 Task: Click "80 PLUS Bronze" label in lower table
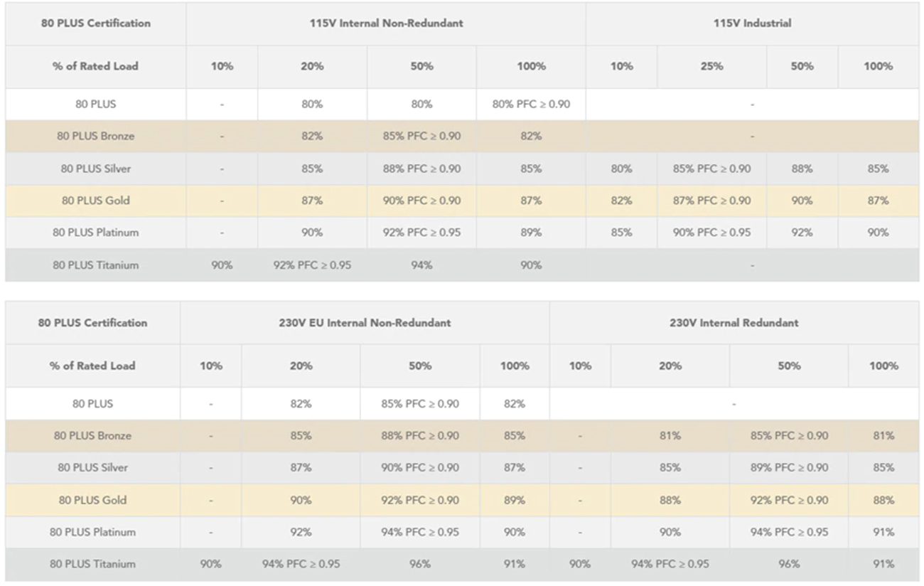92,435
